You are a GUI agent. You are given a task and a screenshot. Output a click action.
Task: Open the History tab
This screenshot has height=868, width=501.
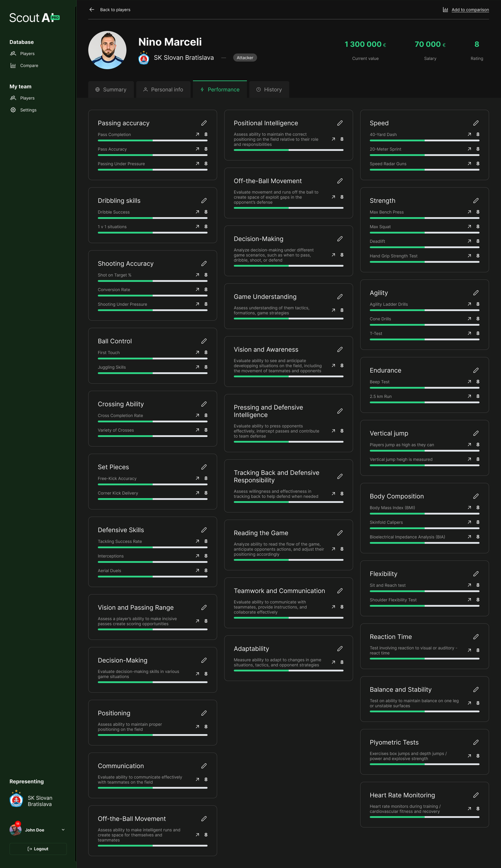pos(269,90)
